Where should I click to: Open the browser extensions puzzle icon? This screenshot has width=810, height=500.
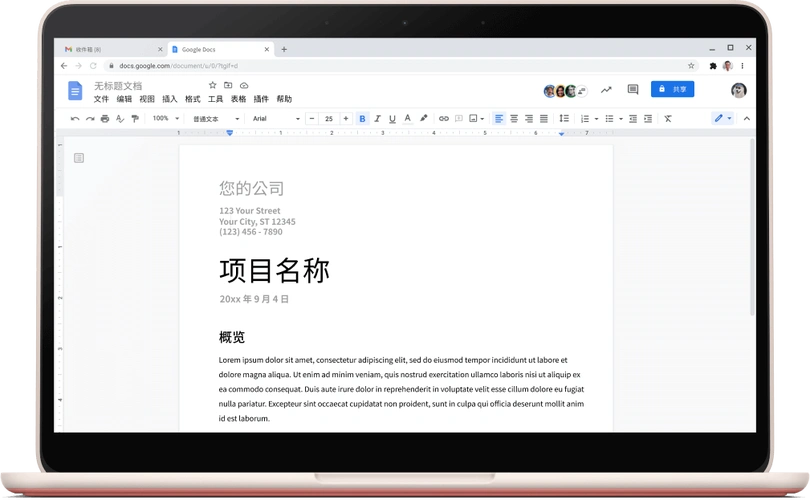(713, 66)
